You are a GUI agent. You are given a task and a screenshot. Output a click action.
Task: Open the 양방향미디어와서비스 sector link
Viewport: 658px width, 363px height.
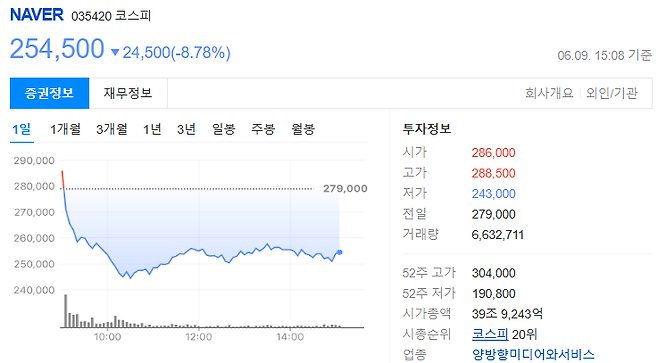[533, 355]
